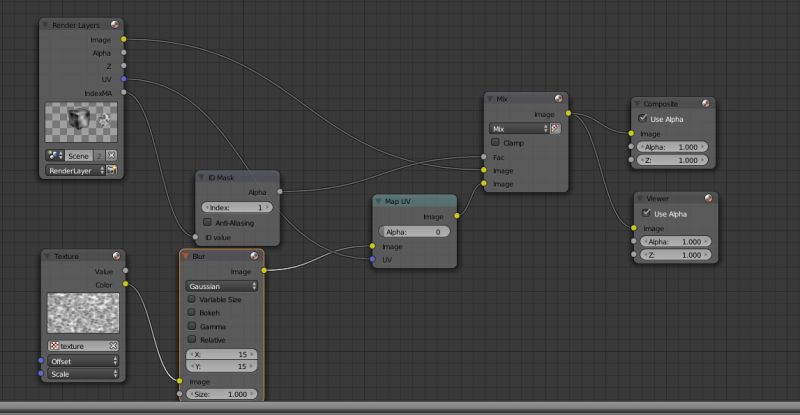The width and height of the screenshot is (800, 415).
Task: Click the cube render preview thumbnail
Action: (81, 121)
